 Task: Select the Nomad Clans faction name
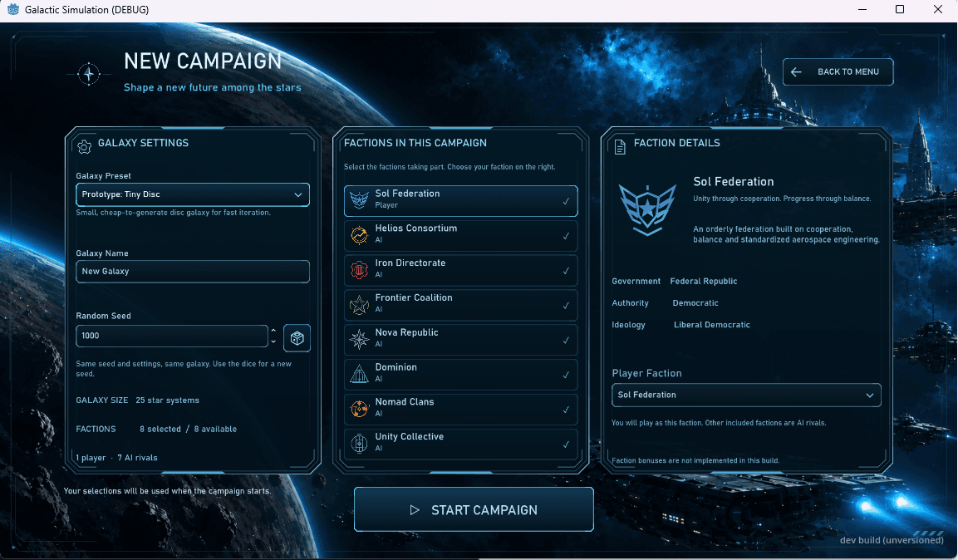click(405, 402)
